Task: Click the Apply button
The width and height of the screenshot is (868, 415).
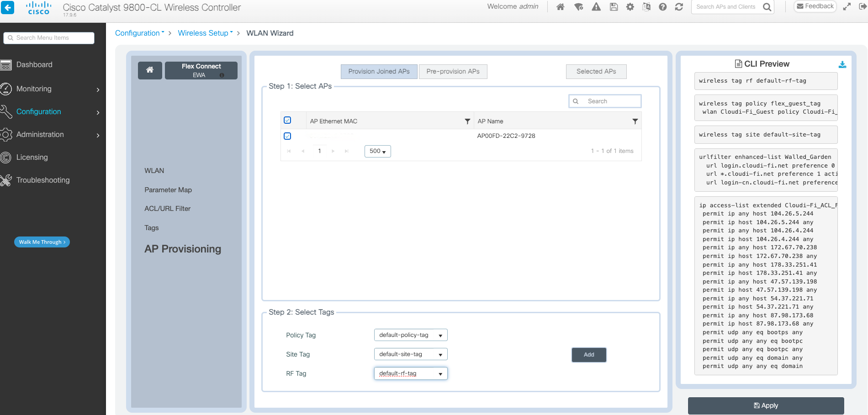Action: 766,405
